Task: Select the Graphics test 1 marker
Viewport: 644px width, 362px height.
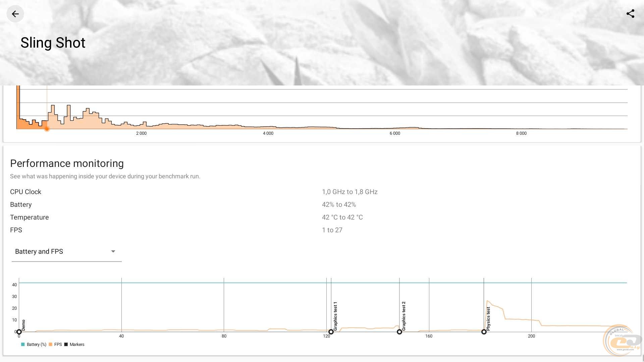Action: 331,332
